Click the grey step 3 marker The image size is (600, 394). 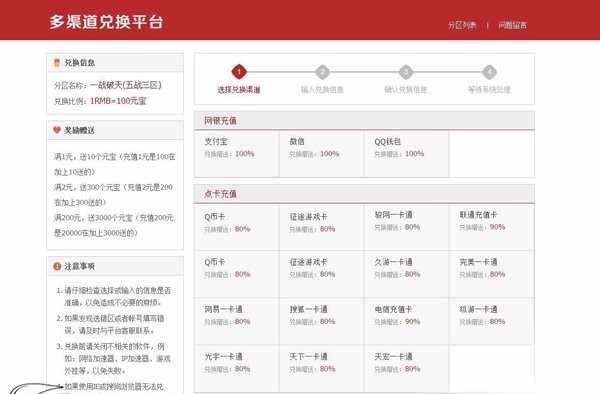[x=406, y=72]
